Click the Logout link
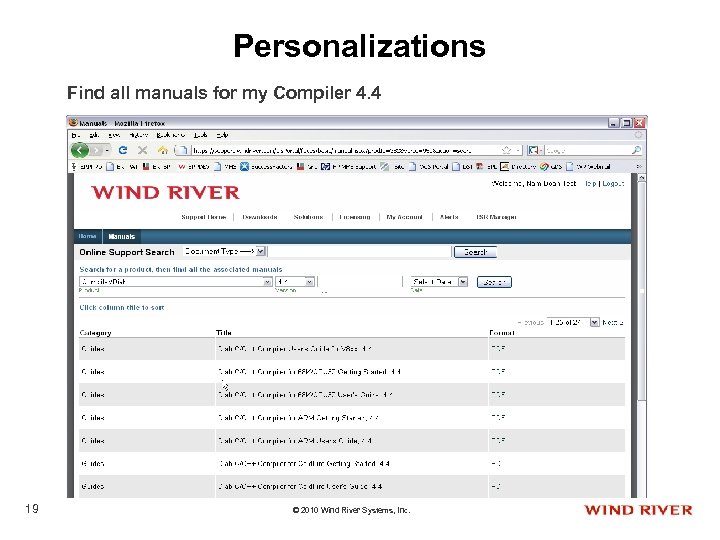This screenshot has width=720, height=540. click(x=613, y=183)
